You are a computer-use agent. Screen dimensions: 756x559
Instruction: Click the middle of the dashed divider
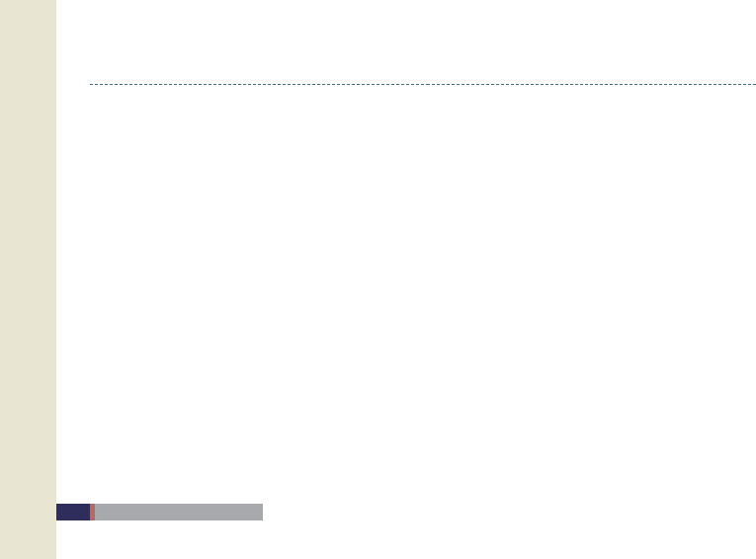423,84
